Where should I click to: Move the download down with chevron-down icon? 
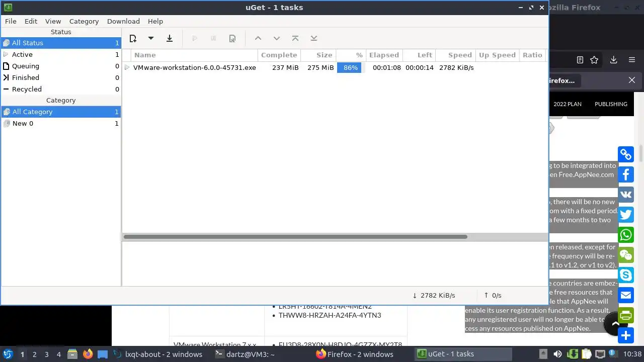(277, 38)
